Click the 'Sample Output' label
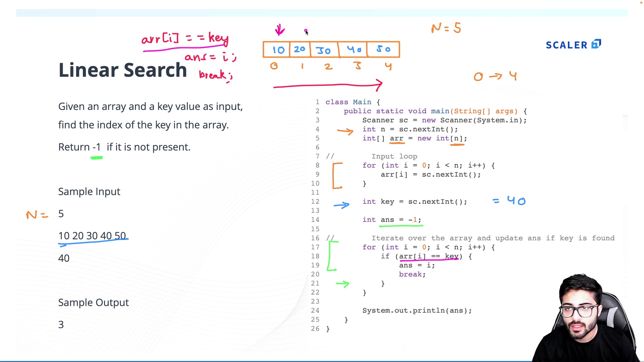This screenshot has height=362, width=644. (x=94, y=303)
